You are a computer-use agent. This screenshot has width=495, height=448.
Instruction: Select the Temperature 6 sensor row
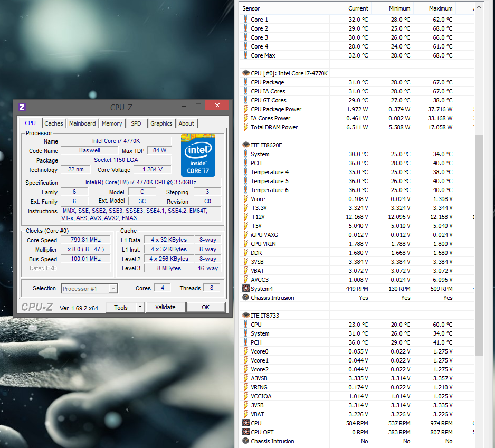(x=357, y=190)
